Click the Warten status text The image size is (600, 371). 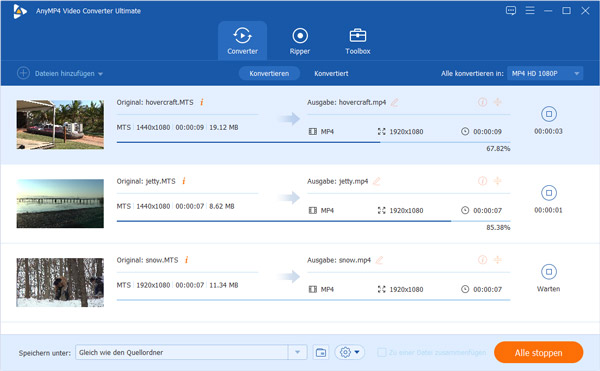point(548,289)
